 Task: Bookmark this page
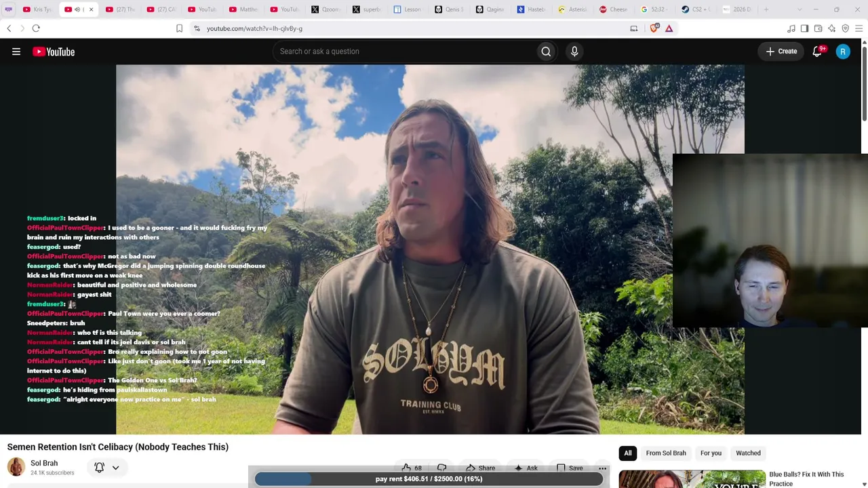pyautogui.click(x=179, y=28)
